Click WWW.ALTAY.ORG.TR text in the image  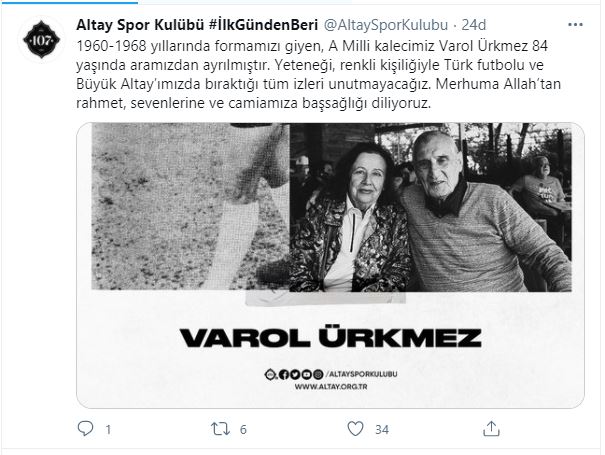coord(331,386)
